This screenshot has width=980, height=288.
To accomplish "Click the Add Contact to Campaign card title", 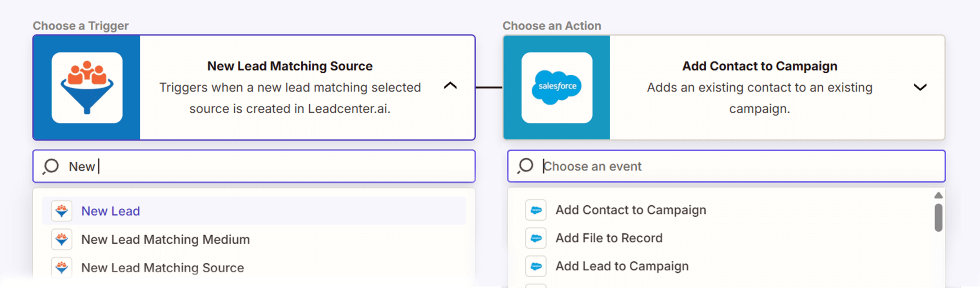I will pyautogui.click(x=759, y=66).
